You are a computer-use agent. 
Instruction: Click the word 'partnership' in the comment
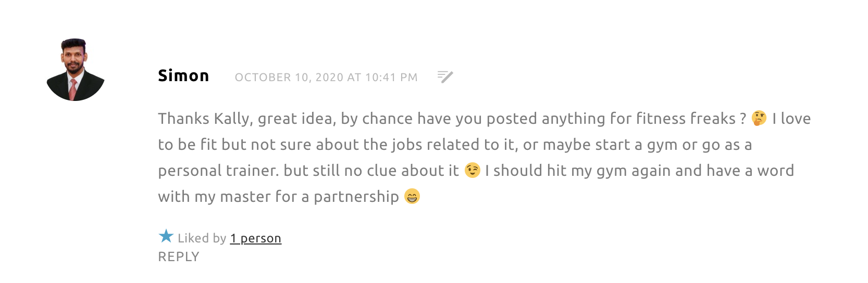point(356,197)
